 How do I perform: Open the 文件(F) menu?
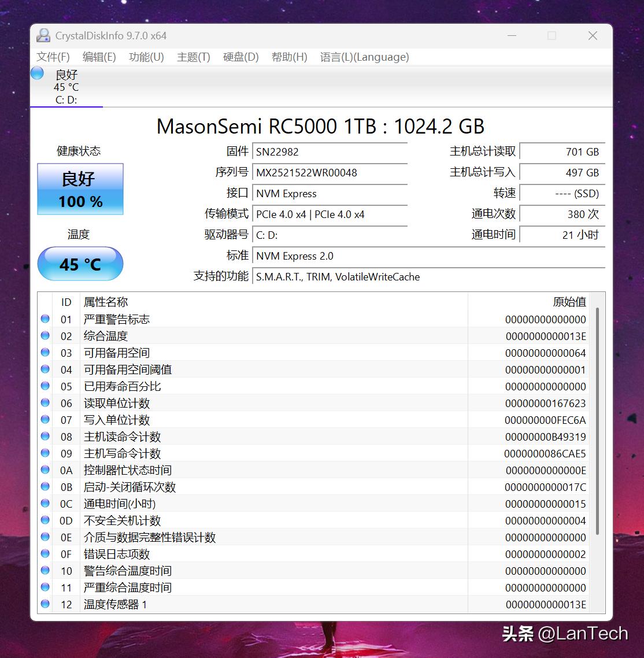53,57
